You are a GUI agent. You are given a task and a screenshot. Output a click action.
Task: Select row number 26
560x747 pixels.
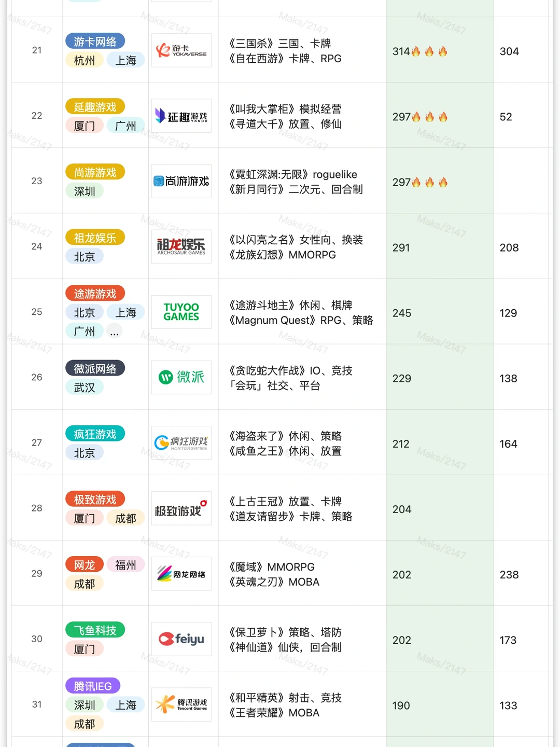[37, 377]
